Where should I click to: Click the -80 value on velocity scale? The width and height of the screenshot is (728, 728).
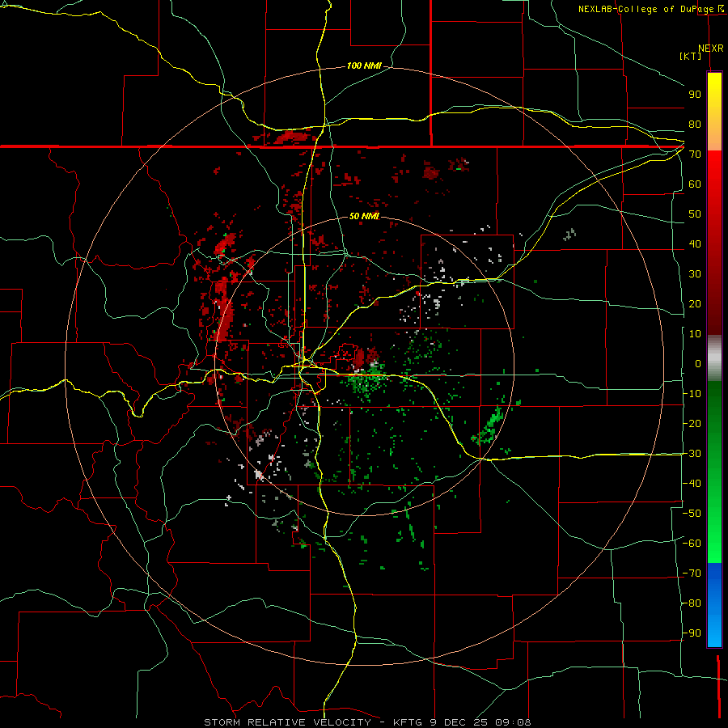(x=692, y=603)
